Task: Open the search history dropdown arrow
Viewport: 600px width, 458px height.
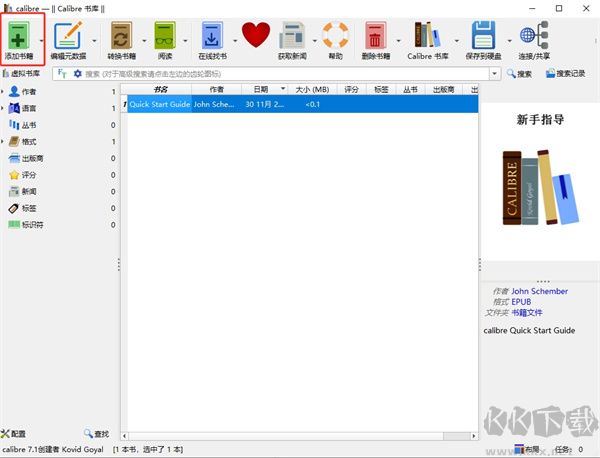Action: (495, 73)
